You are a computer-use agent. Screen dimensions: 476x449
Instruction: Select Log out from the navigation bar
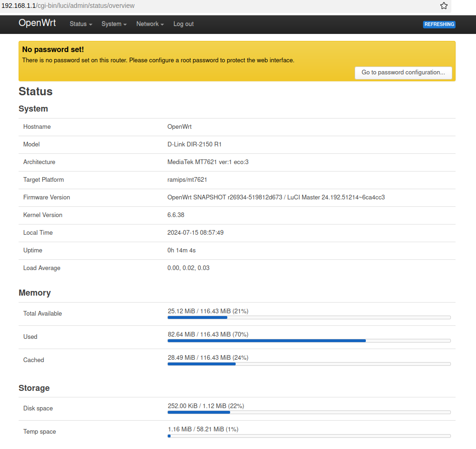[183, 24]
